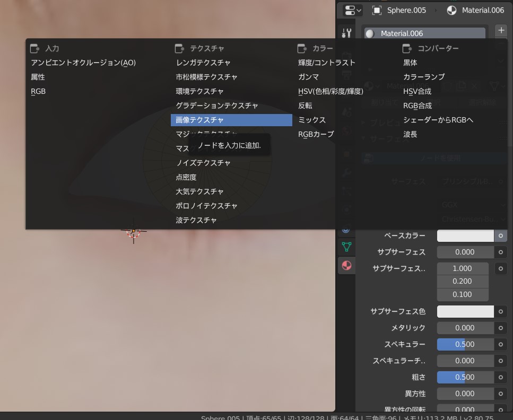Click the decorator dot beside メタリック
The image size is (513, 420).
500,328
